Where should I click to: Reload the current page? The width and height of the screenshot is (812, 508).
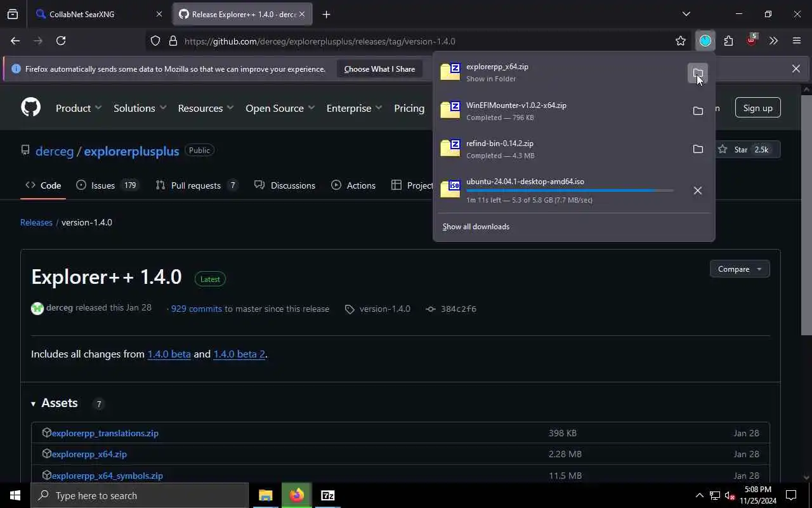[61, 41]
